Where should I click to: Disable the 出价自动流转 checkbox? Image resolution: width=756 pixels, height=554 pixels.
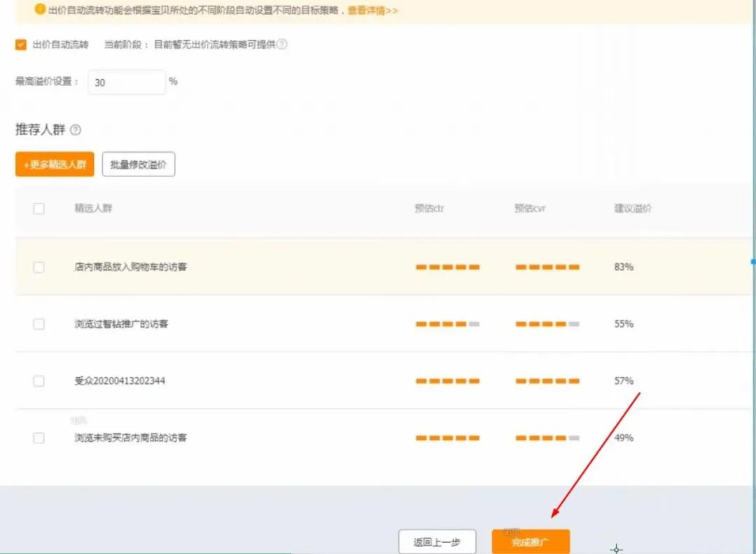pos(21,43)
